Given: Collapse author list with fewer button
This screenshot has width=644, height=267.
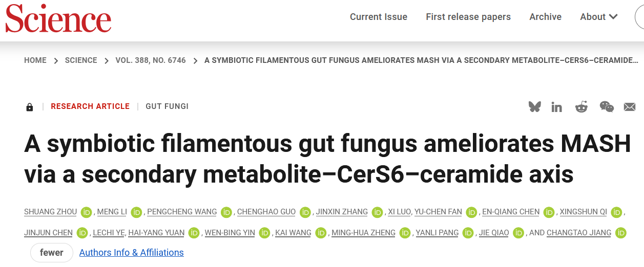Looking at the screenshot, I should coord(52,253).
